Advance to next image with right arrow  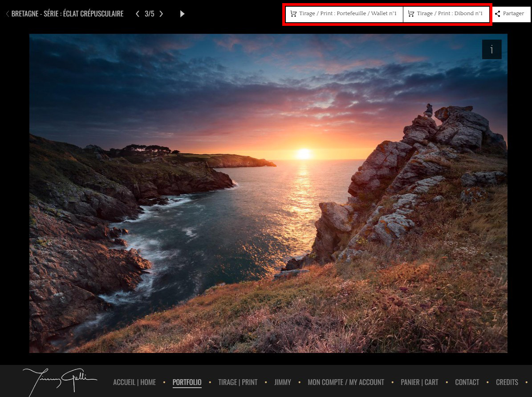[x=161, y=14]
